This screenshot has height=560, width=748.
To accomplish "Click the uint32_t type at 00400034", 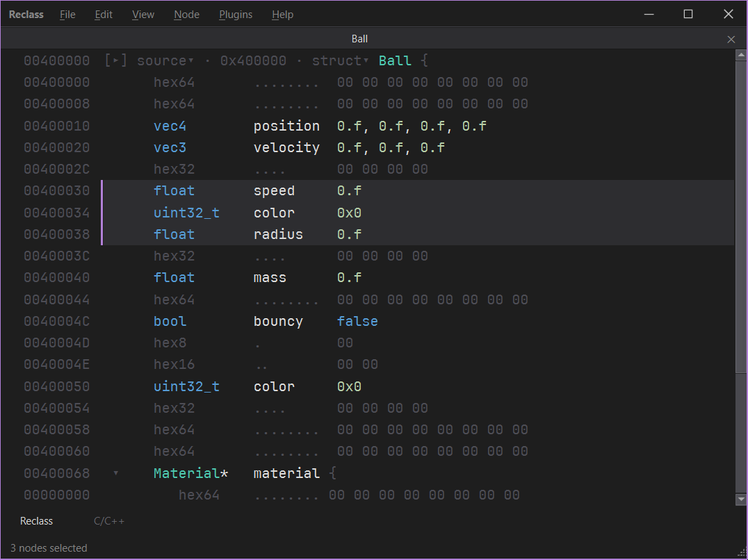I will point(186,213).
